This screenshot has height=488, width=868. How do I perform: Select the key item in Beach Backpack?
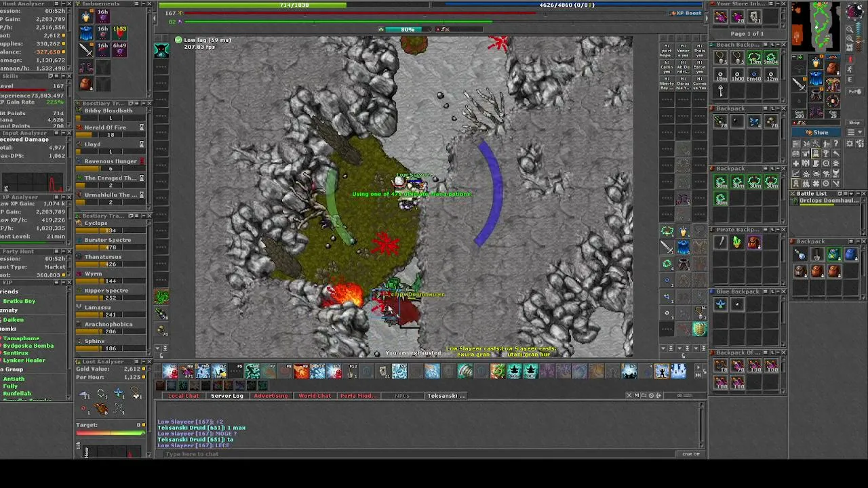[x=721, y=91]
